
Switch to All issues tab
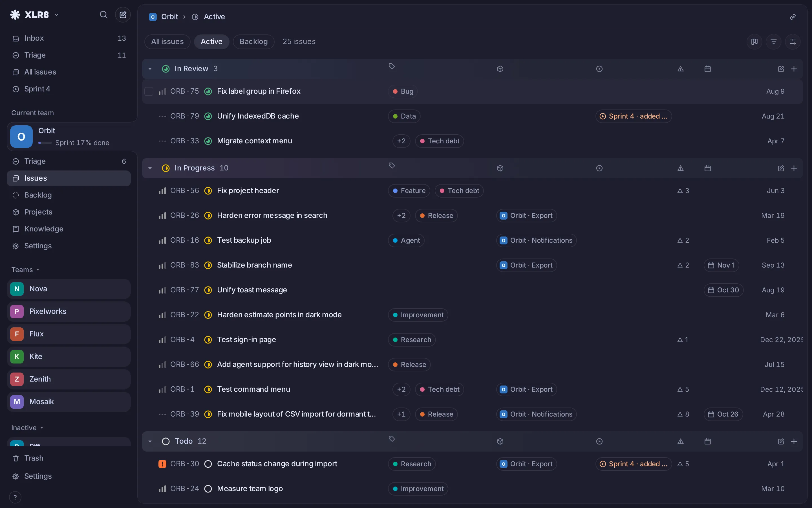[x=167, y=42]
